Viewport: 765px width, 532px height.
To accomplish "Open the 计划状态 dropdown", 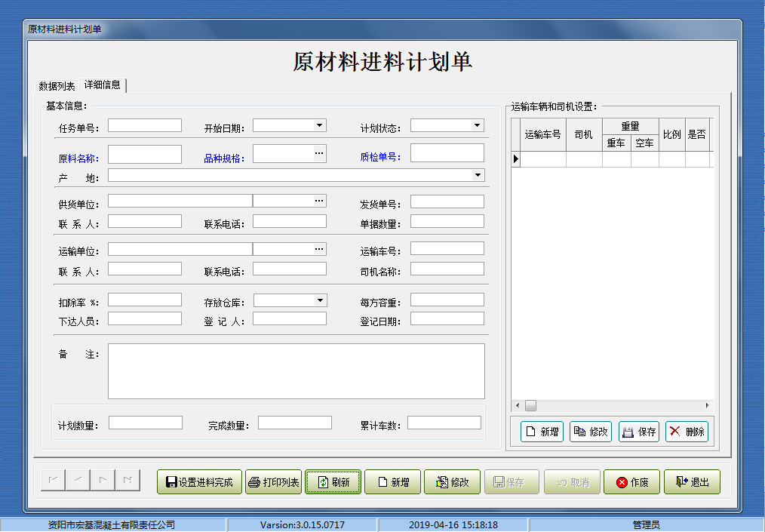I will pyautogui.click(x=476, y=125).
